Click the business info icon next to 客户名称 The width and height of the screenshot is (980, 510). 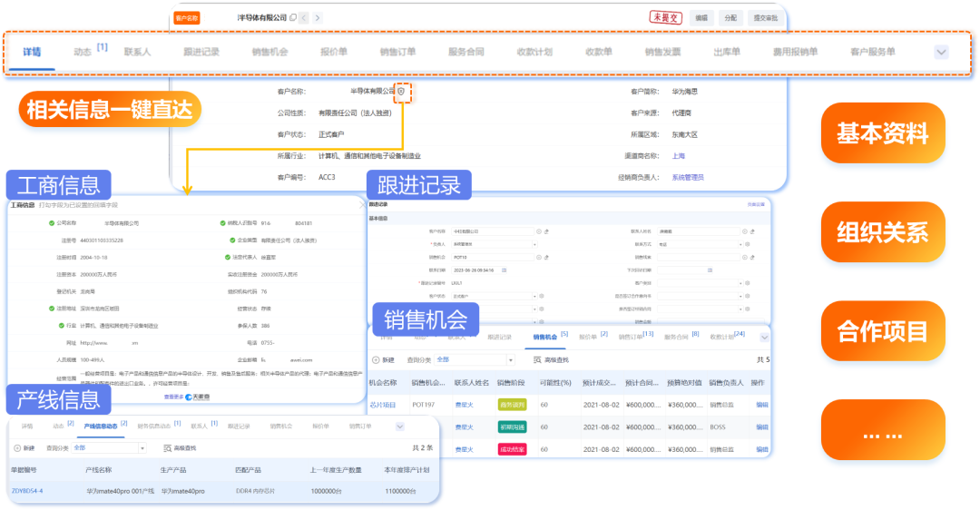(401, 92)
